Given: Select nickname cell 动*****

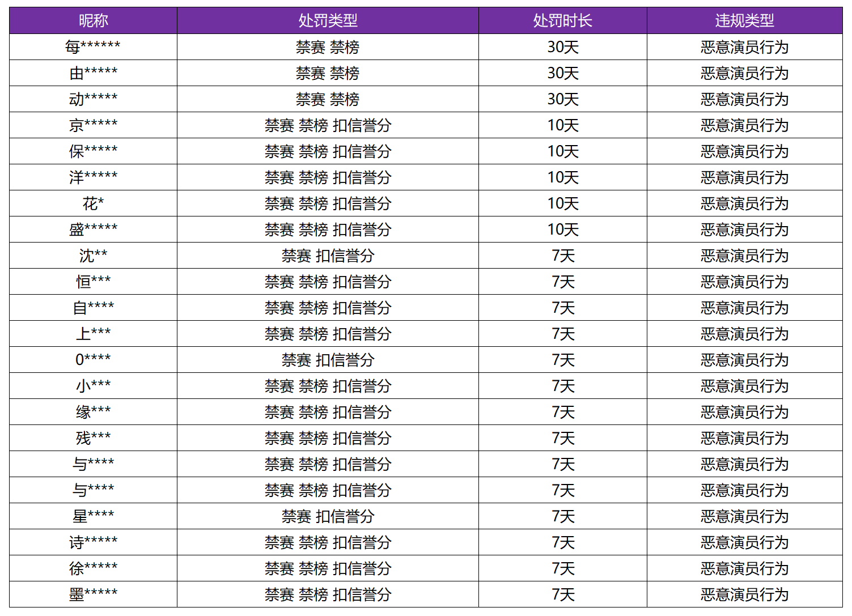Looking at the screenshot, I should click(93, 99).
